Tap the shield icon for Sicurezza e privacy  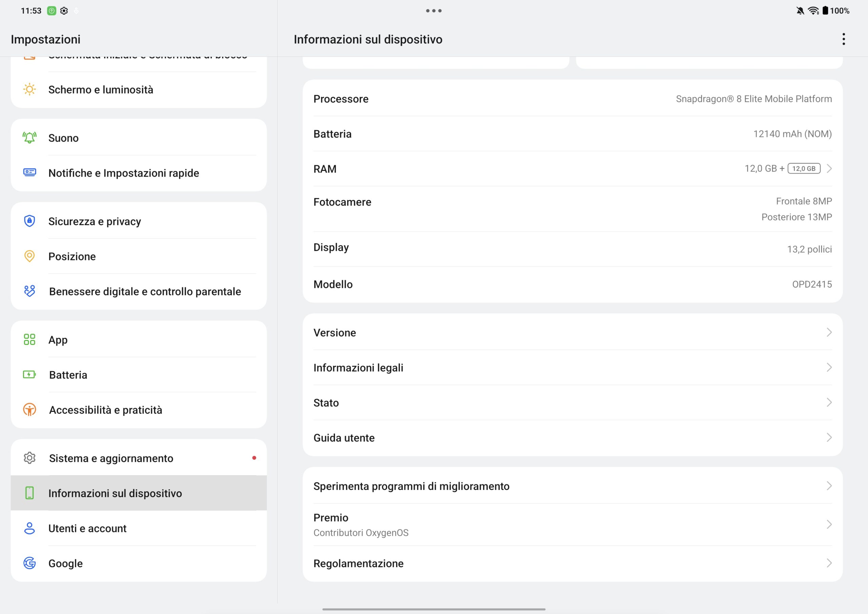(29, 221)
